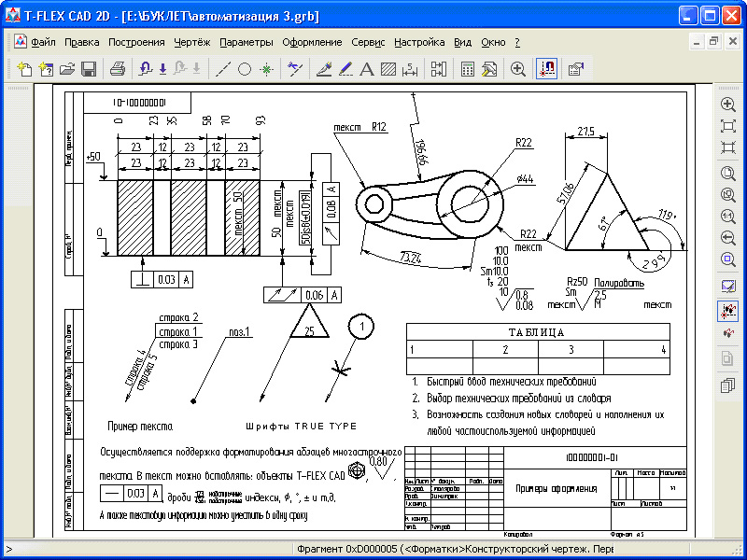
Task: Click the ТАБЛИЦА table header in the drawing
Action: [x=536, y=332]
